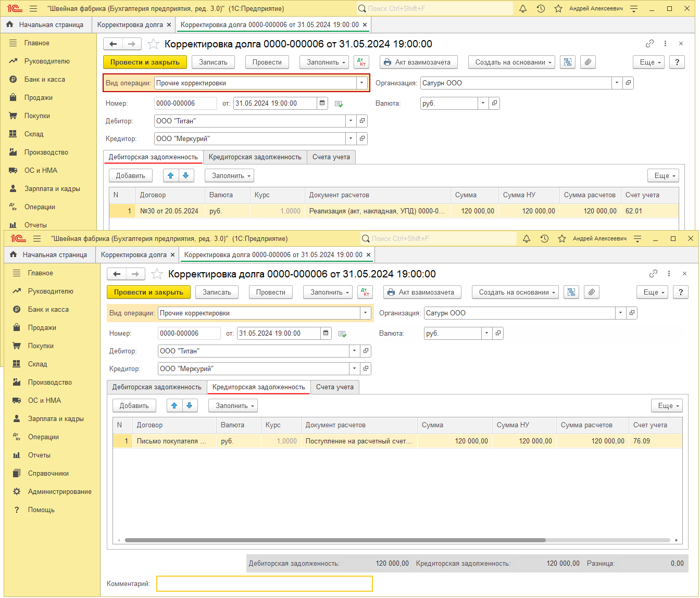The height and width of the screenshot is (598, 700).
Task: Open notifications bell in the lower window title bar
Action: coord(527,239)
